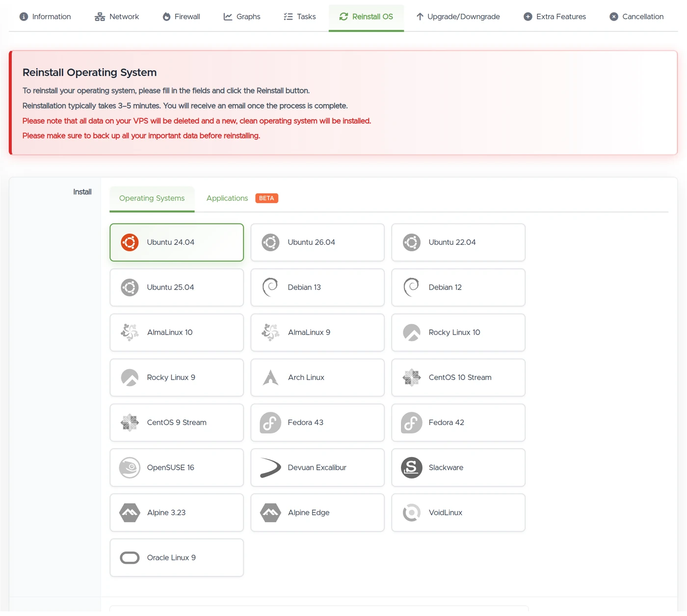
Task: Click the Rocky Linux 9 logo icon
Action: pyautogui.click(x=130, y=378)
